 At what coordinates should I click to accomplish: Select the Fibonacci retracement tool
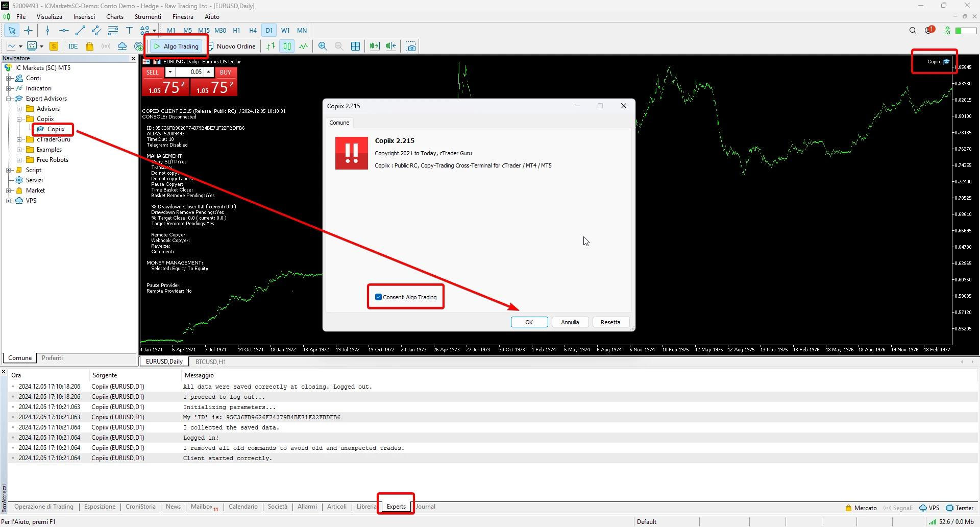[x=113, y=31]
